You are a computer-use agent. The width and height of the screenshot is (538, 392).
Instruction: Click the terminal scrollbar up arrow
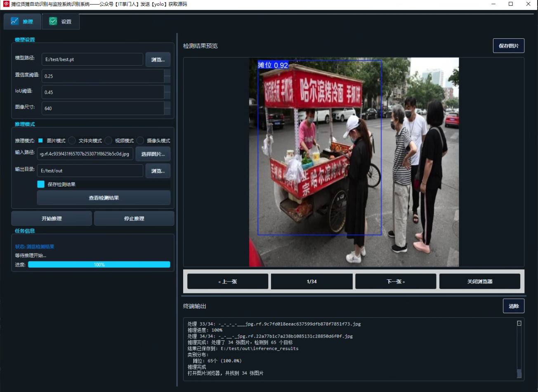click(x=519, y=323)
